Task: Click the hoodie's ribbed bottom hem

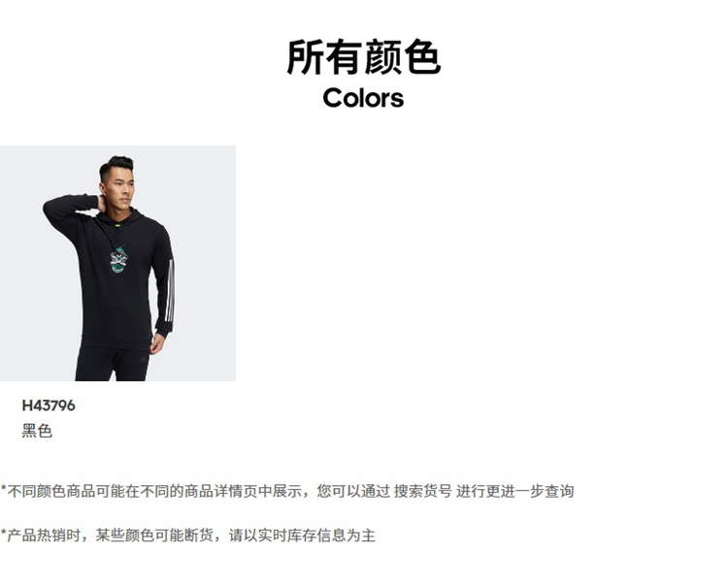Action: point(116,344)
